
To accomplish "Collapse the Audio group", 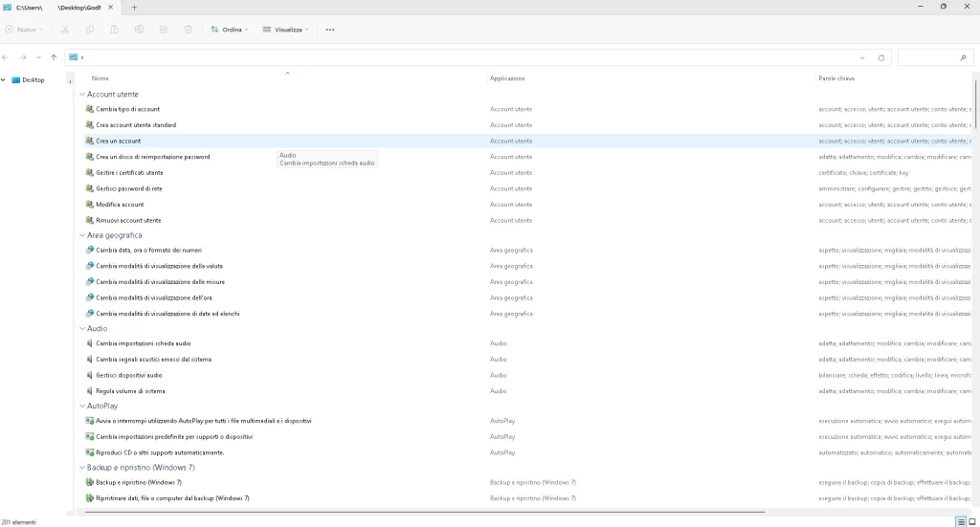I will 82,328.
